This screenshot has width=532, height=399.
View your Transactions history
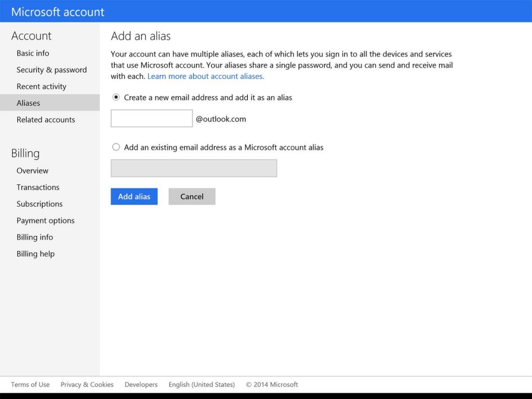click(x=37, y=187)
